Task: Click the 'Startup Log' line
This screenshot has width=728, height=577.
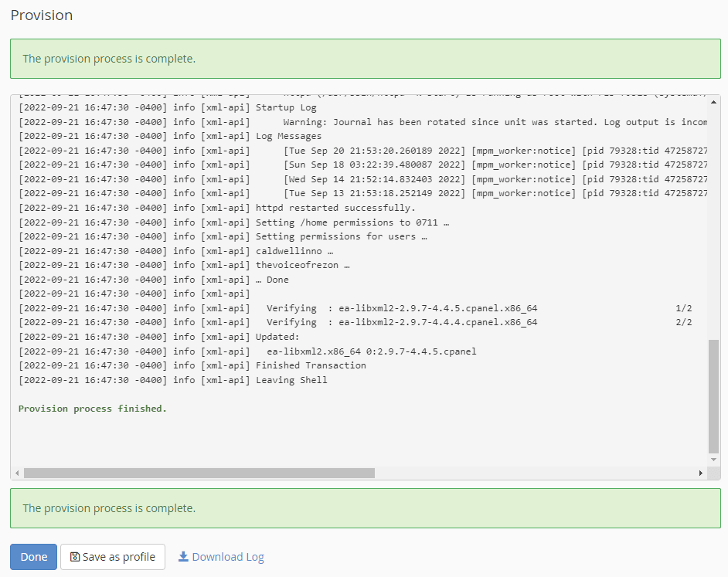Action: 168,107
